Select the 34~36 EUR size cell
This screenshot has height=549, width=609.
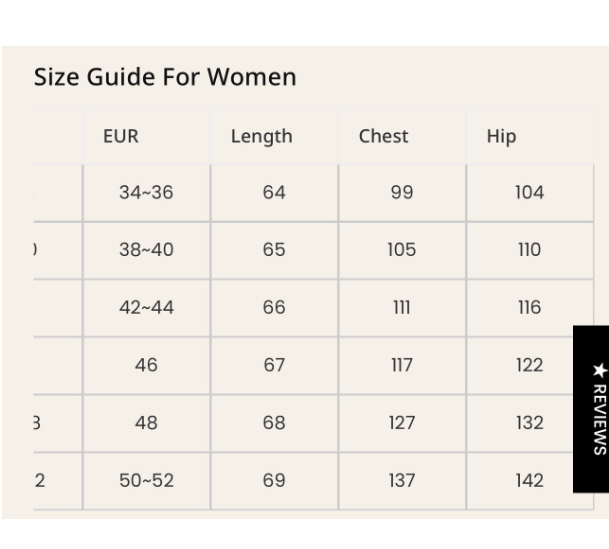[x=146, y=193]
